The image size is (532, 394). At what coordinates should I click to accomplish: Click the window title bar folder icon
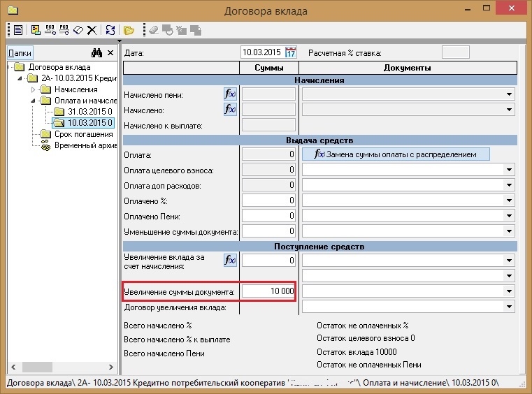point(13,10)
